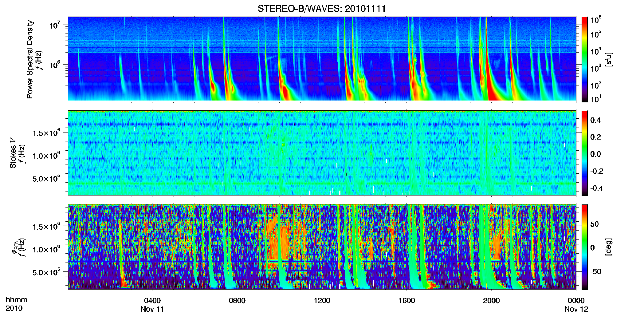The width and height of the screenshot is (644, 332).
Task: Click the 0000 time tick label
Action: pos(576,301)
